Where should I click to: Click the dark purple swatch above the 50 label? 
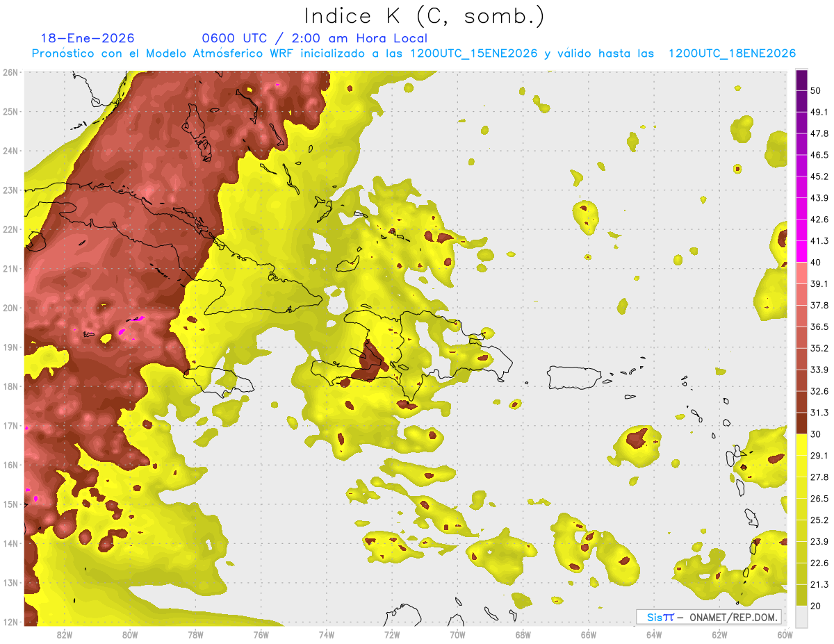(801, 80)
